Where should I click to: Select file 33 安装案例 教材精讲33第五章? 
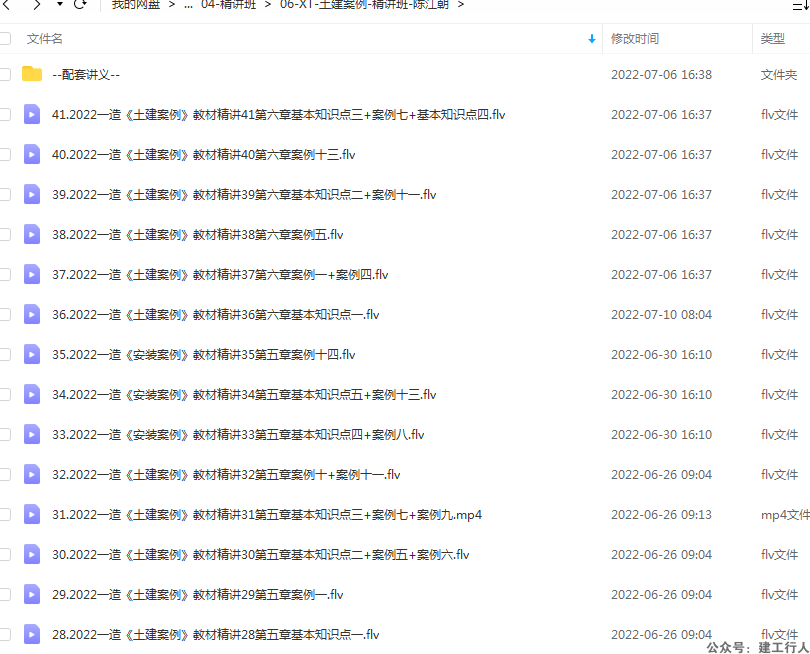tap(238, 435)
